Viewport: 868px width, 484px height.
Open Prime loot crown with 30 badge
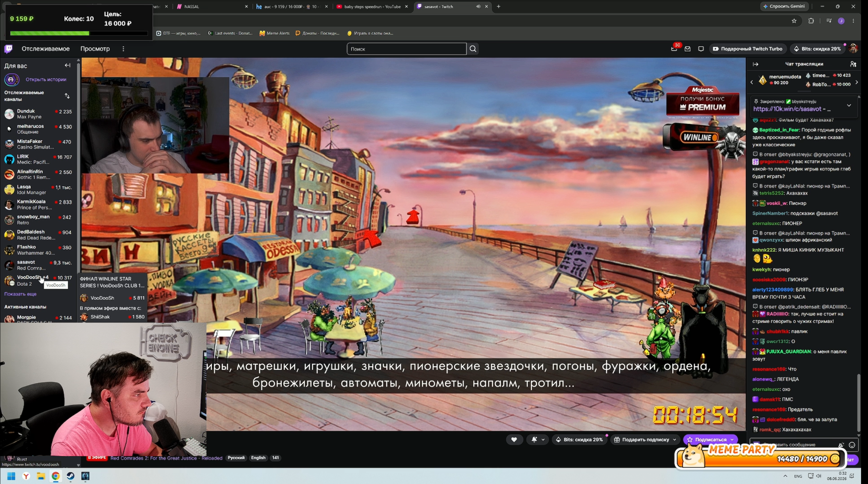[674, 49]
